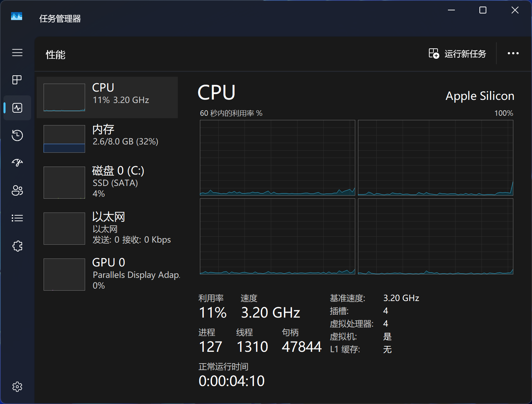Screen dimensions: 532x404
Task: Select the CPU item in resource list
Action: [x=107, y=97]
